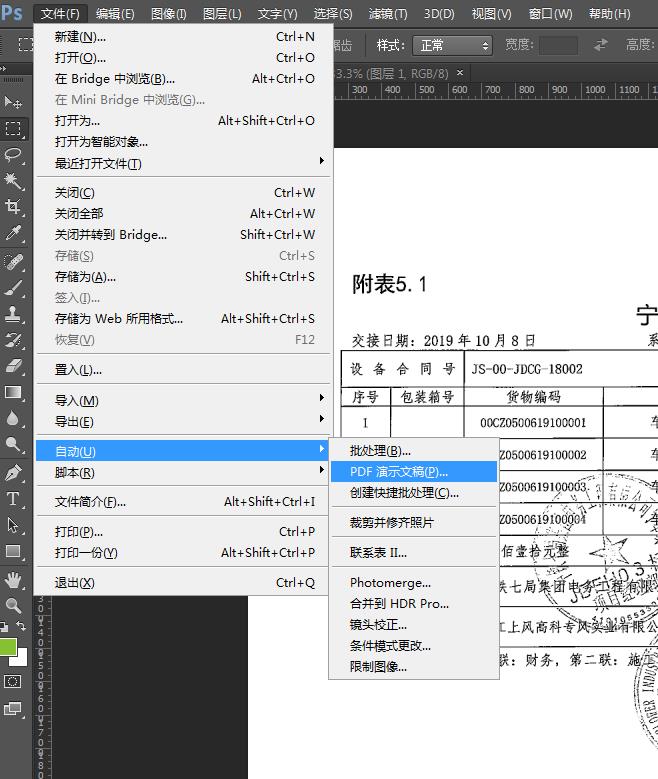
Task: Choose 创建快捷批处理(C)...
Action: click(414, 492)
